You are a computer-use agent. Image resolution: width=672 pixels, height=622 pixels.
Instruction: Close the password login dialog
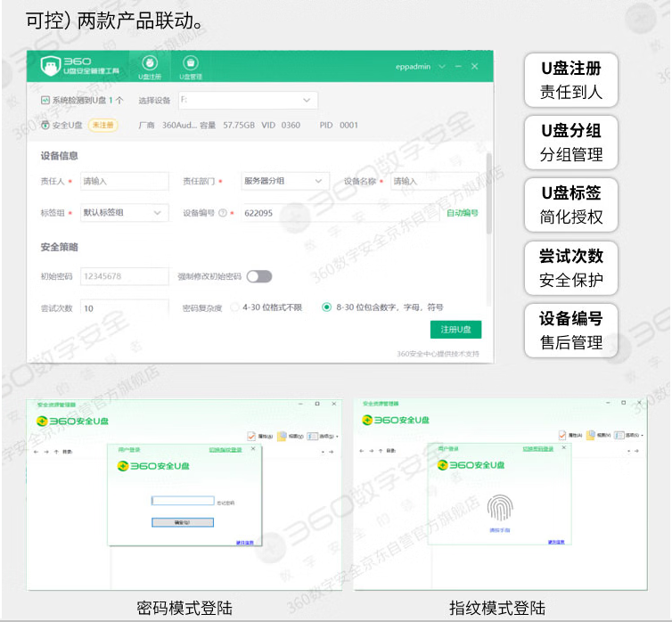click(252, 449)
